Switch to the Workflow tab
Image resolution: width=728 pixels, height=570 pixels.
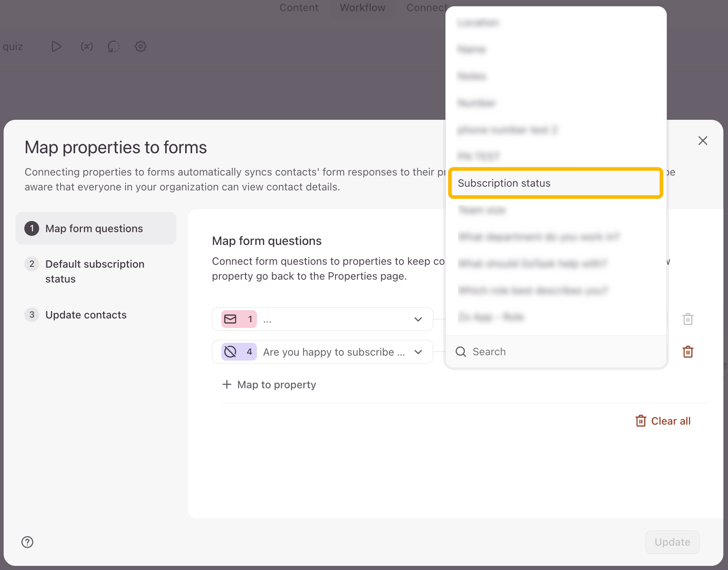(x=362, y=8)
